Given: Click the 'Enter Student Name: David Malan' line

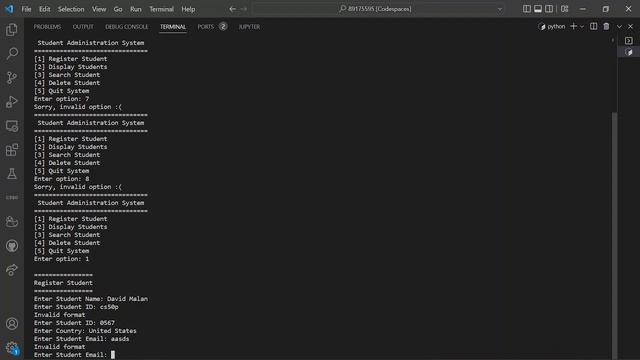Looking at the screenshot, I should pyautogui.click(x=91, y=299).
